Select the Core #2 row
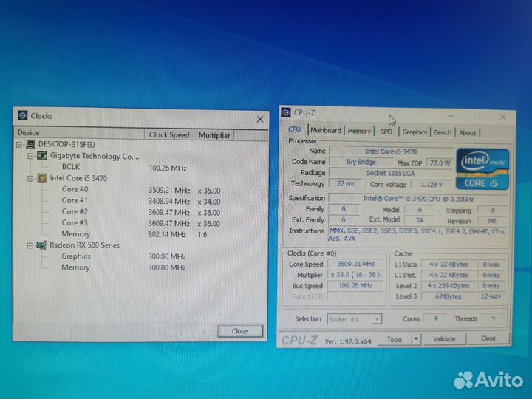This screenshot has width=532, height=399. pyautogui.click(x=75, y=211)
